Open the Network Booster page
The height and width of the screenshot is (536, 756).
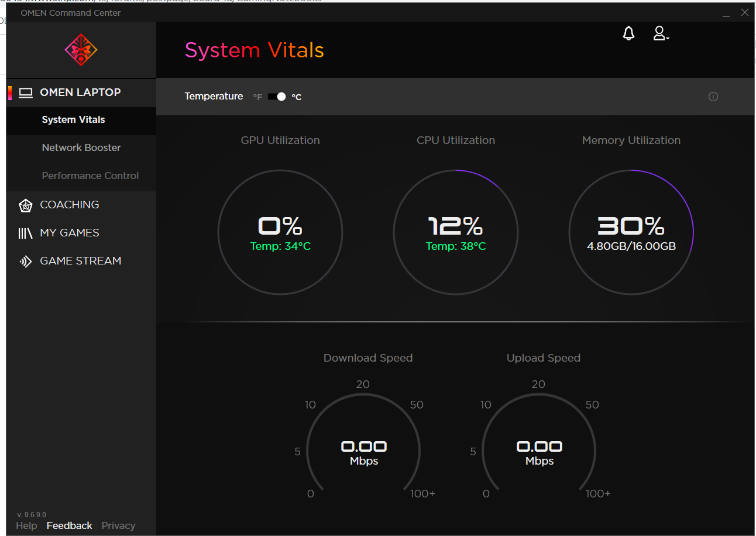81,148
